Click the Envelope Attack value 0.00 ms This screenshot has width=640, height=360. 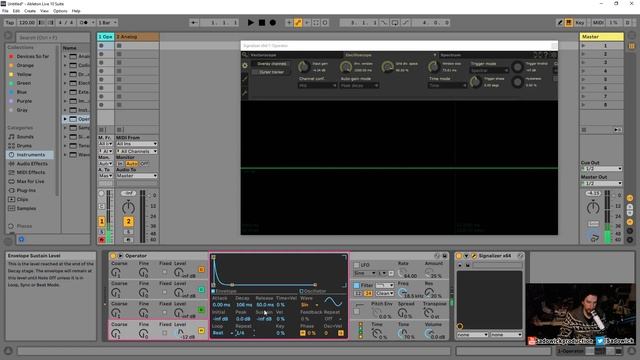point(221,305)
